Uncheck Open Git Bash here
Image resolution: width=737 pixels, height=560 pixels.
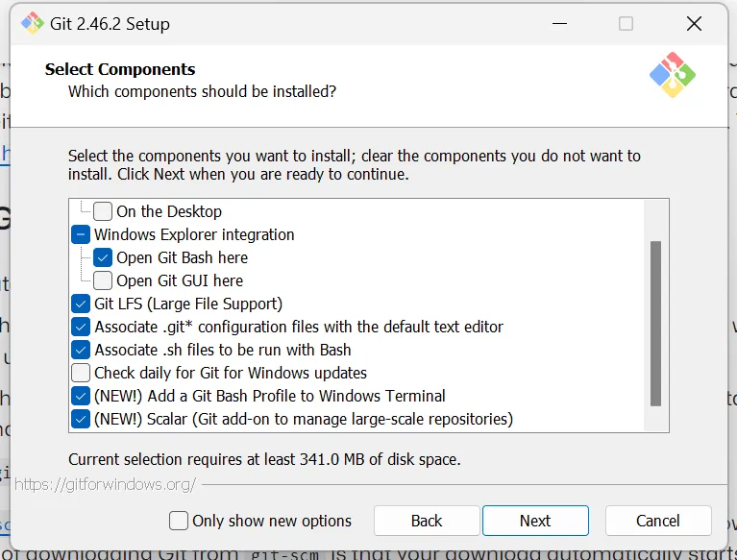pyautogui.click(x=103, y=257)
